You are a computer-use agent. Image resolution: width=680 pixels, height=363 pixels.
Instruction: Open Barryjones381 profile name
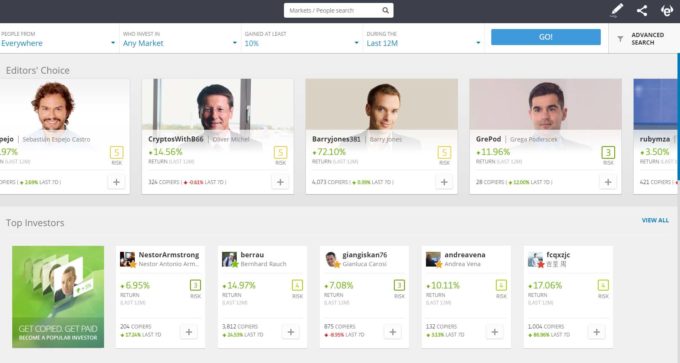click(336, 139)
